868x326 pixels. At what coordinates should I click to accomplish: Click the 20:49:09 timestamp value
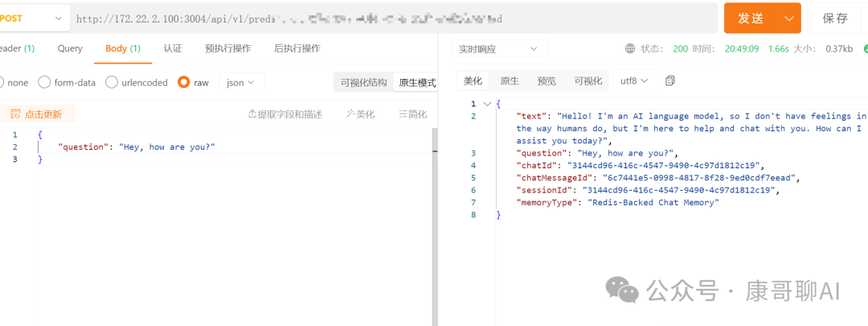coord(742,49)
